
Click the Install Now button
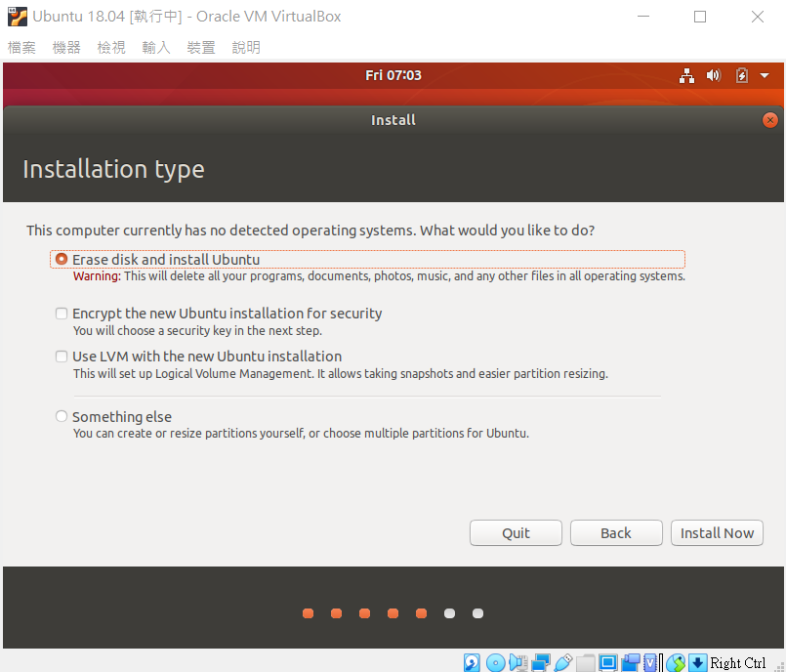point(717,532)
